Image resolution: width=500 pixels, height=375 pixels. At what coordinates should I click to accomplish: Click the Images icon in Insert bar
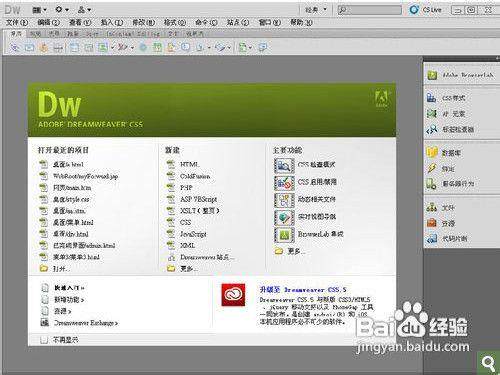coord(103,47)
